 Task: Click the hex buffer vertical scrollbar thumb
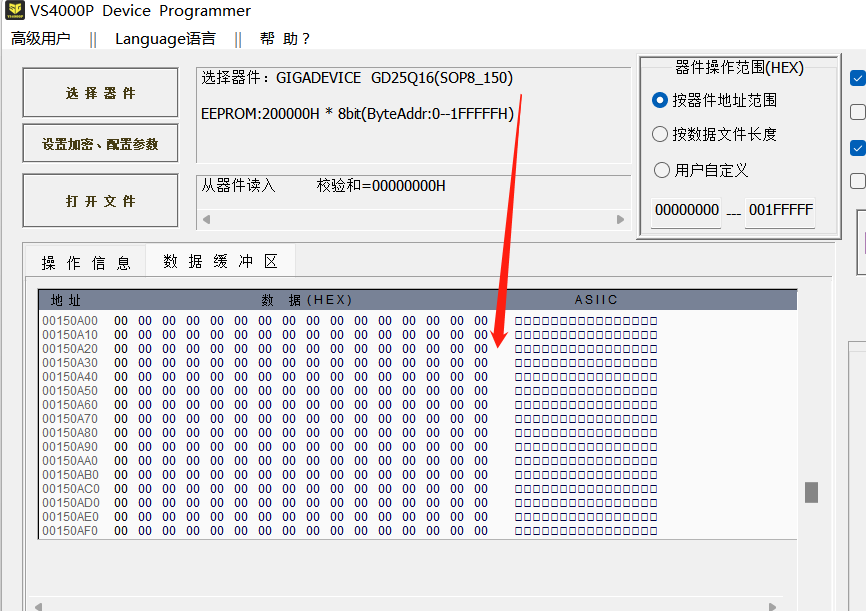pyautogui.click(x=811, y=492)
